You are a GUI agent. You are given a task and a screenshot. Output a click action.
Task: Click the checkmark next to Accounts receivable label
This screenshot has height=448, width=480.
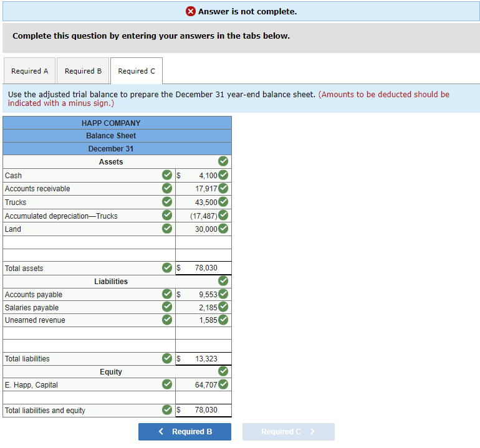(167, 188)
